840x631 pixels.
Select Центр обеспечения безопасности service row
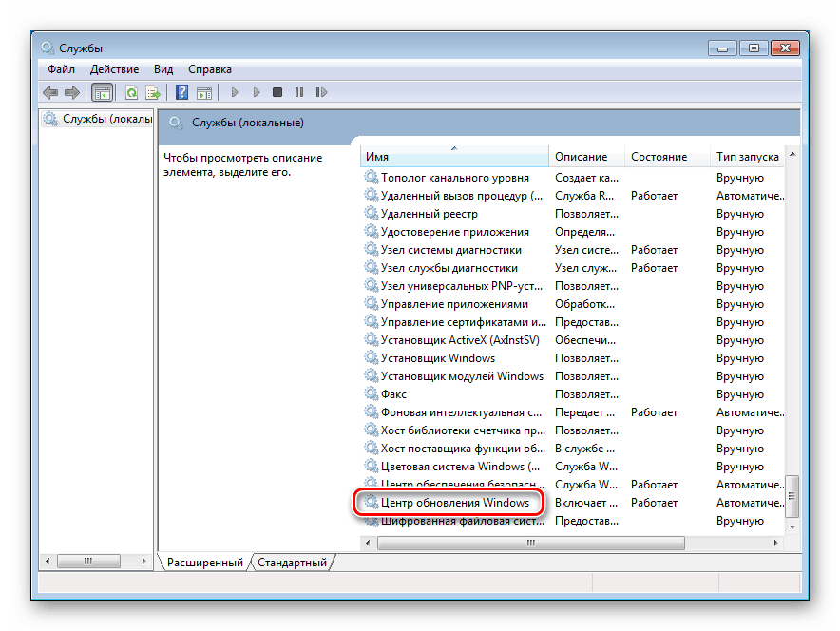tap(573, 485)
